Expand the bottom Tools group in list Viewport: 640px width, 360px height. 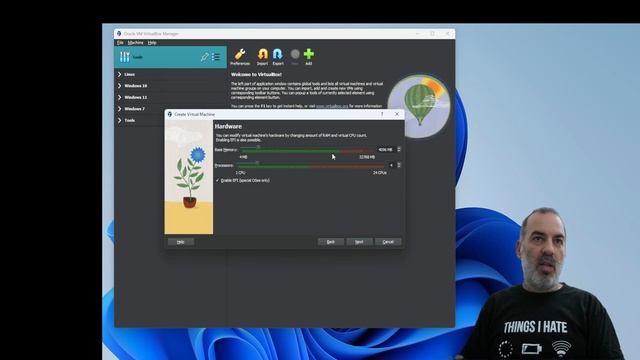coord(120,120)
